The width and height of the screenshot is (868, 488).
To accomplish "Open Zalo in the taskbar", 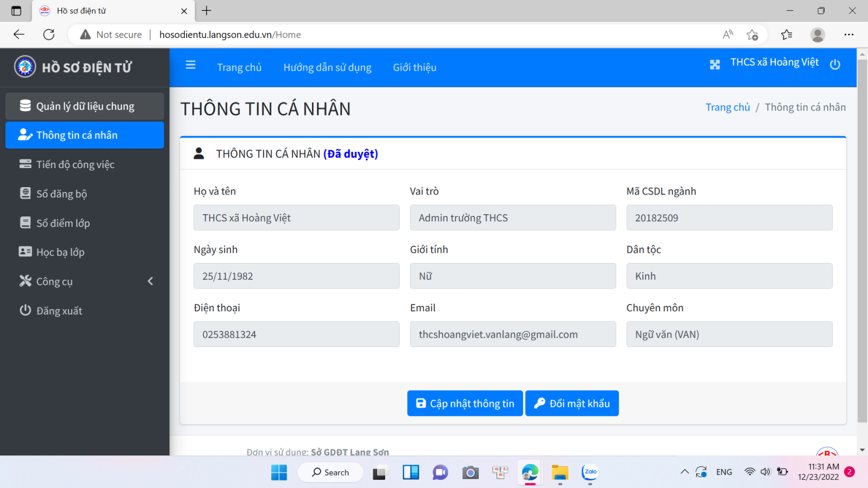I will 590,472.
